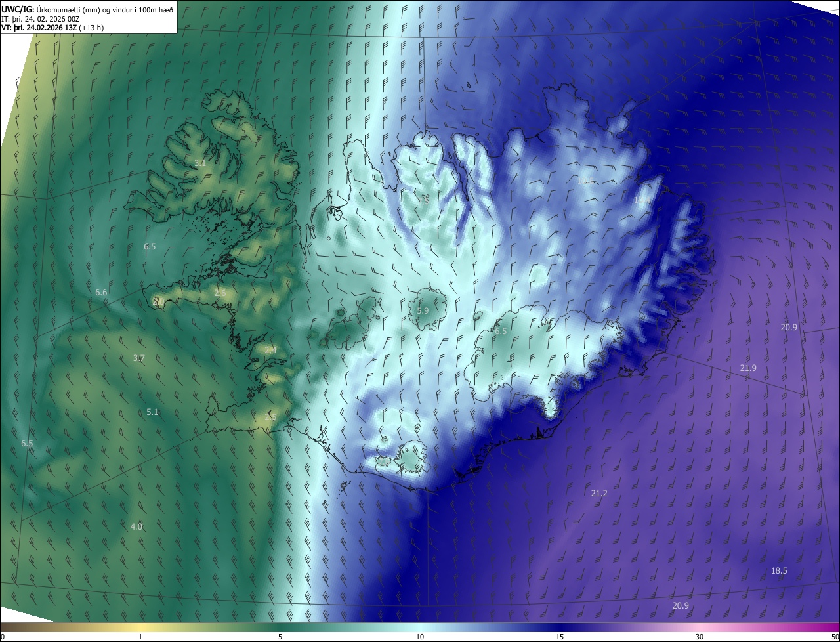Click the map value label 18.5

point(779,571)
